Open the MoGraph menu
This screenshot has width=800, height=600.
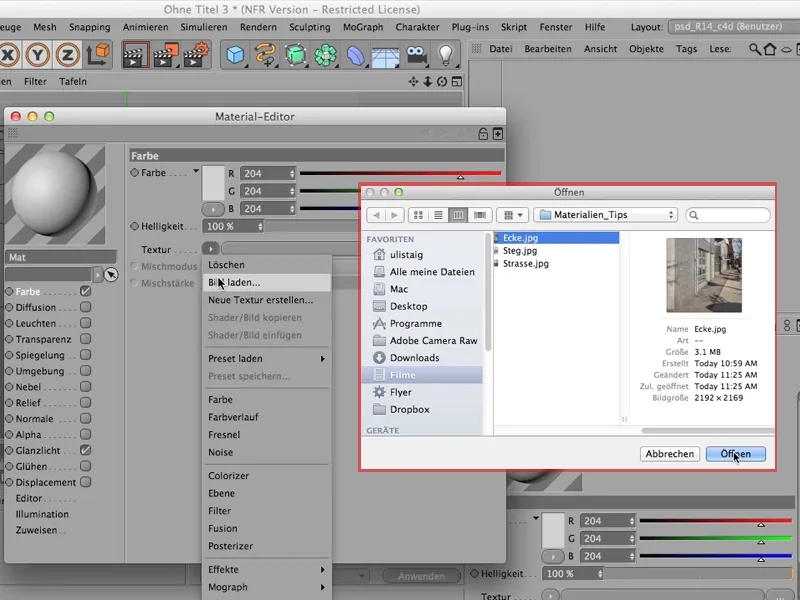[363, 27]
